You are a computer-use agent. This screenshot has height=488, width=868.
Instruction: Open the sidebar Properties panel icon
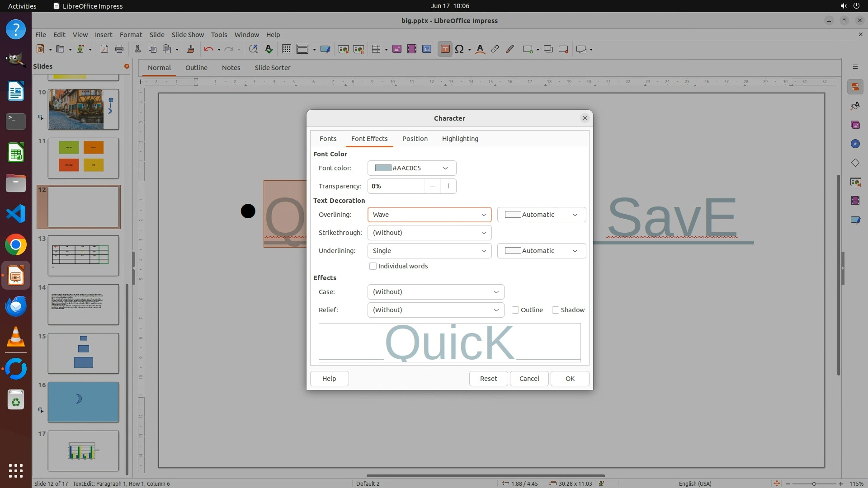coord(855,87)
